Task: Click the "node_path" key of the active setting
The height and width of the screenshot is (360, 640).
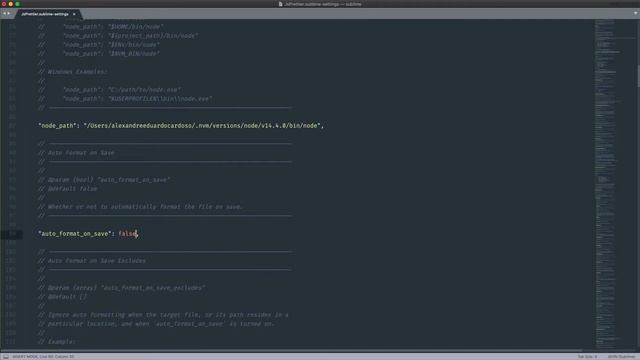Action: (x=57, y=126)
